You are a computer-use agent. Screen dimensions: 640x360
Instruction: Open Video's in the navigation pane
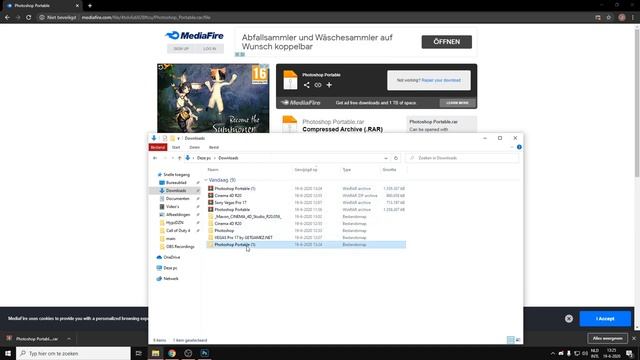coord(172,207)
